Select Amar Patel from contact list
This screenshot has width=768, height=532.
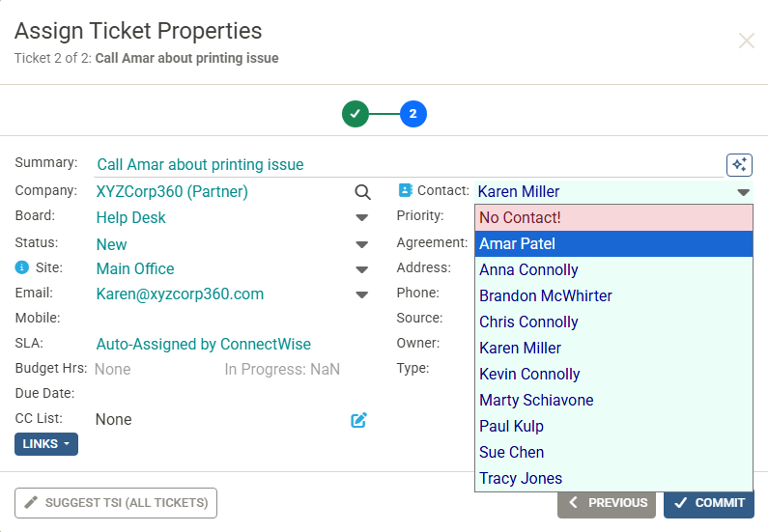click(613, 243)
